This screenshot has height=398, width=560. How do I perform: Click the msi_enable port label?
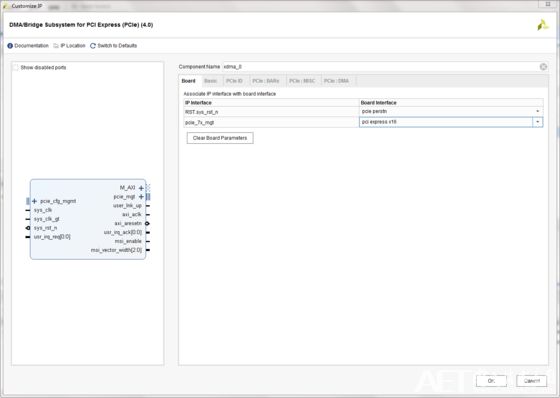click(128, 241)
